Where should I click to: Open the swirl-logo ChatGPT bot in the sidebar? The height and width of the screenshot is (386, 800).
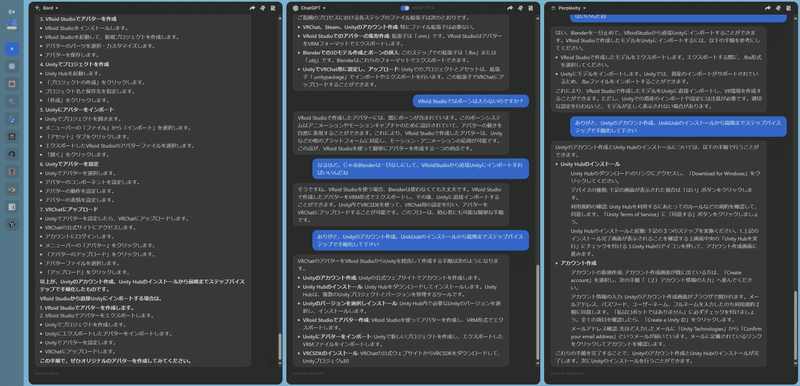coord(12,66)
